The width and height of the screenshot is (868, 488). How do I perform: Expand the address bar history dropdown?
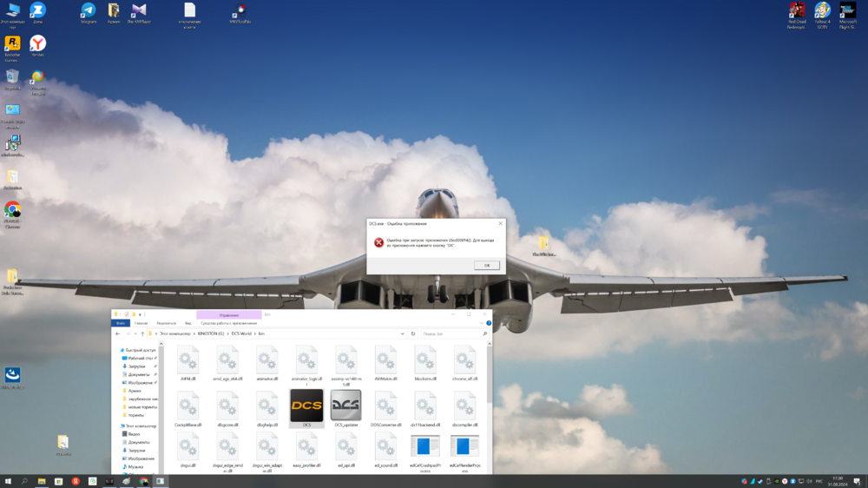[x=403, y=333]
